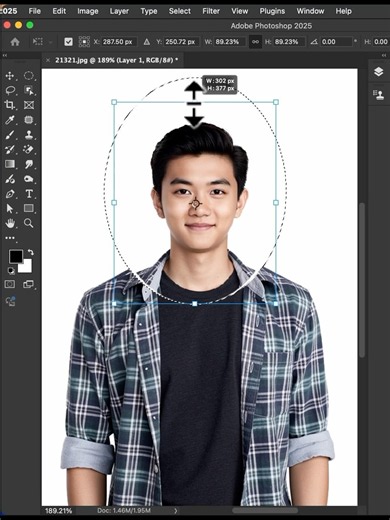
Task: Select the Hand tool
Action: [x=10, y=223]
